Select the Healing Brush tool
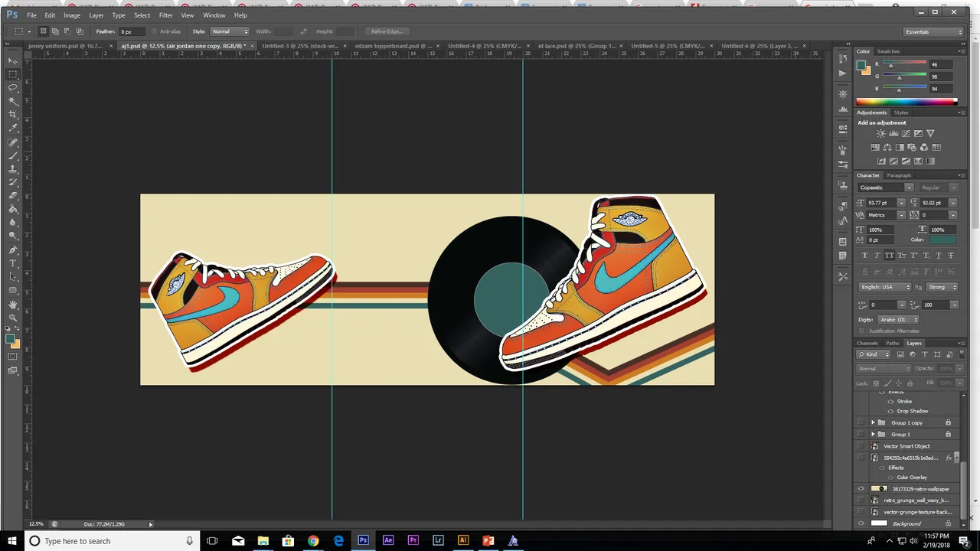The height and width of the screenshot is (551, 980). click(13, 142)
